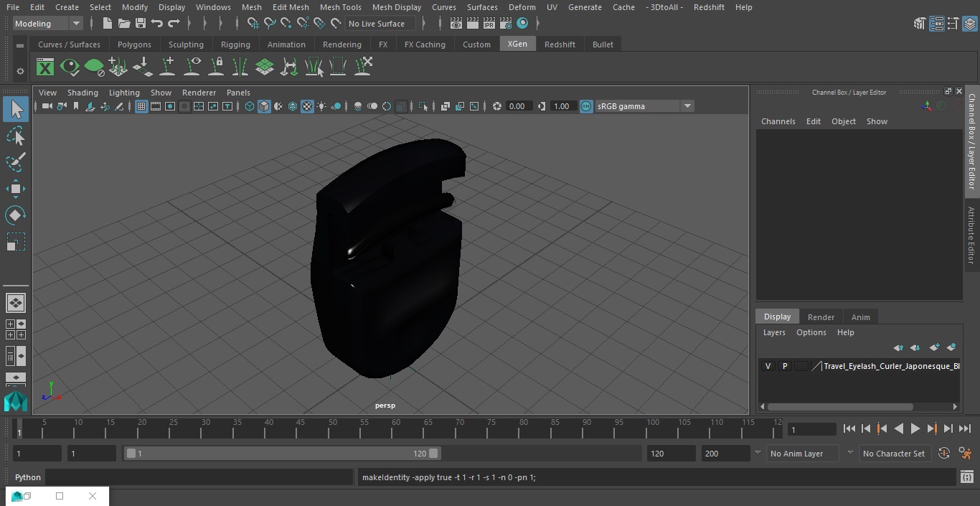980x506 pixels.
Task: Click the Step forward one key button
Action: 931,428
